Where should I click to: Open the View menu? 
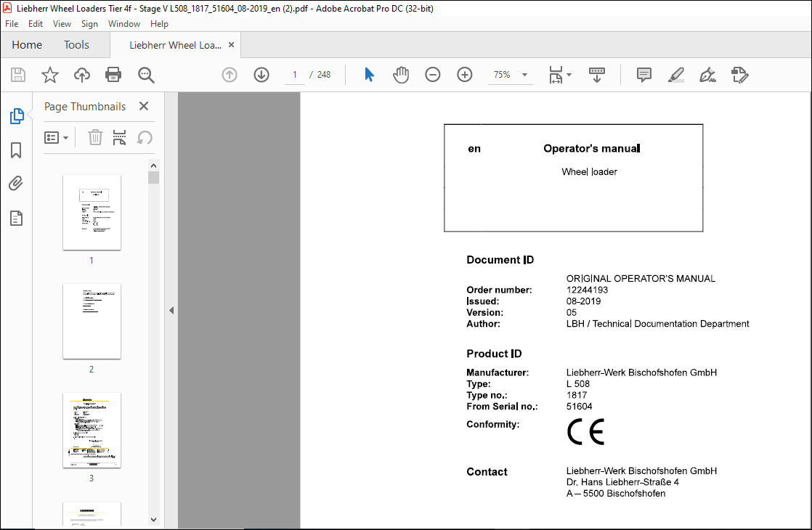coord(62,24)
